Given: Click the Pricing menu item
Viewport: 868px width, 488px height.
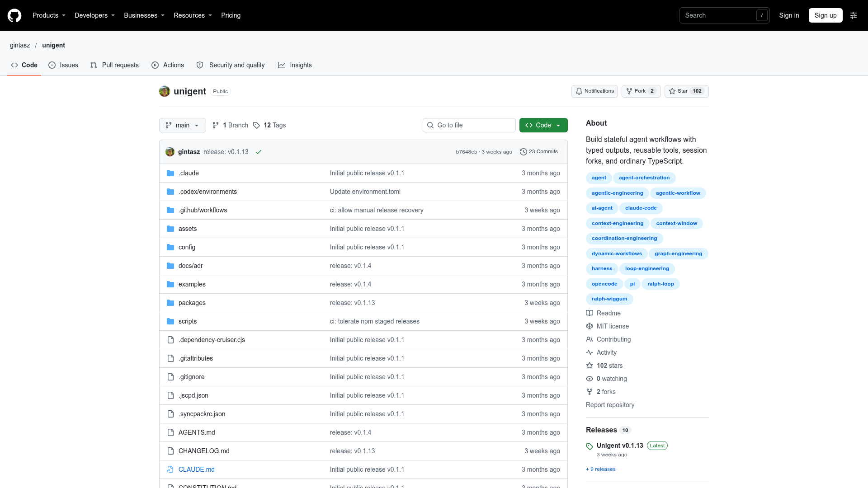Looking at the screenshot, I should (x=231, y=15).
